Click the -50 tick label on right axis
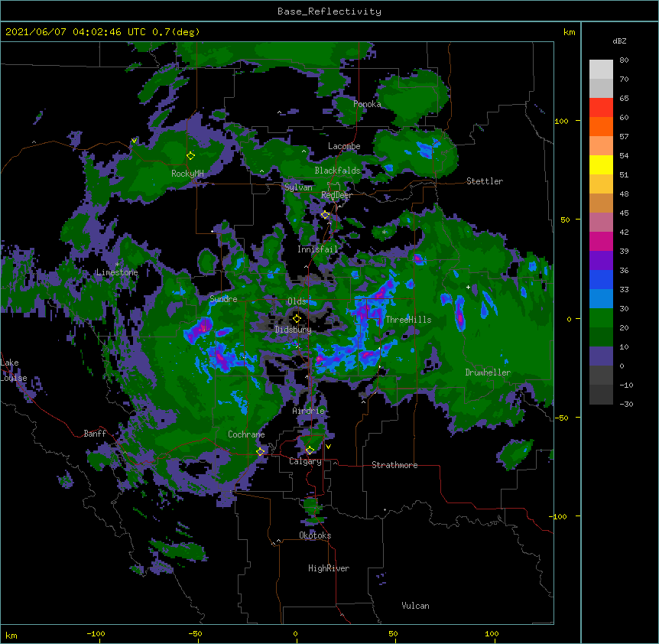 (561, 418)
